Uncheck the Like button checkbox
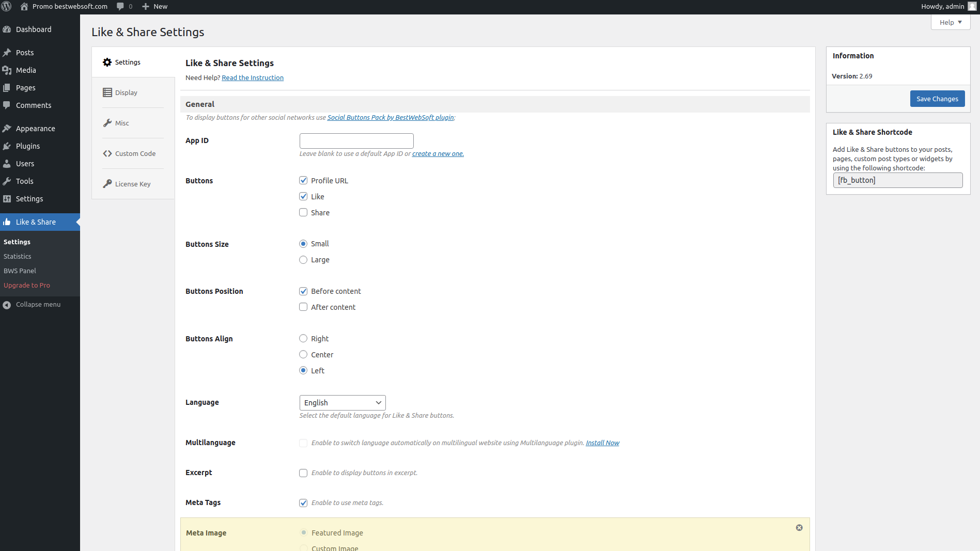 (x=303, y=197)
